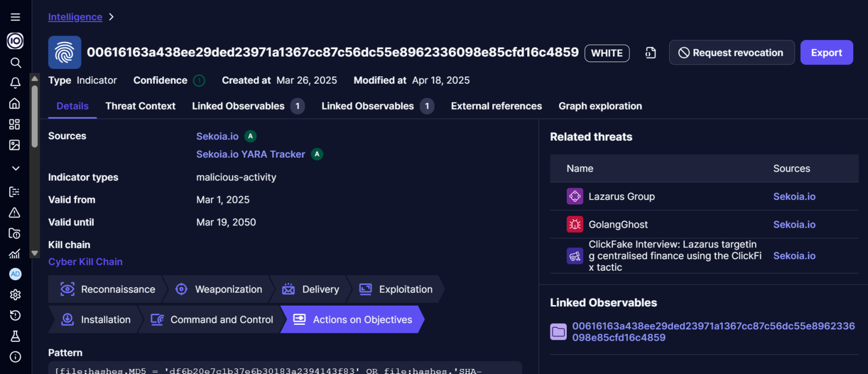Screen dimensions: 868x374
Task: Click the Request revocation button
Action: click(x=731, y=53)
